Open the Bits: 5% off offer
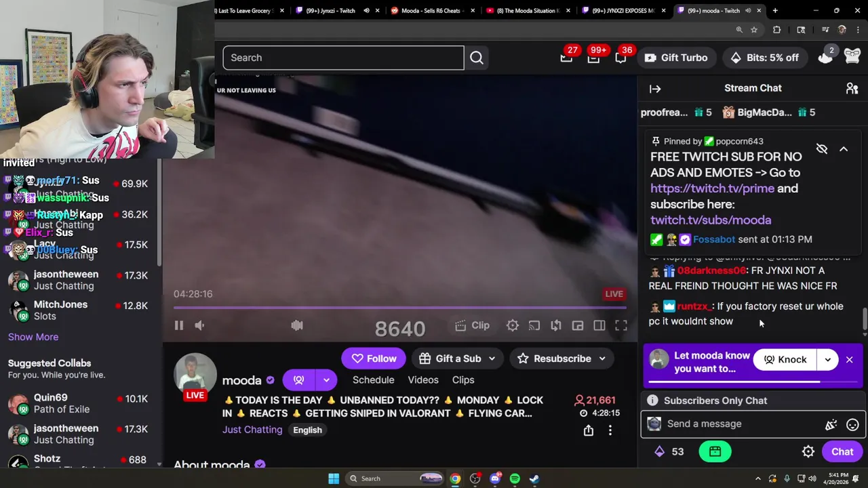Screen dimensions: 868x488 765,58
